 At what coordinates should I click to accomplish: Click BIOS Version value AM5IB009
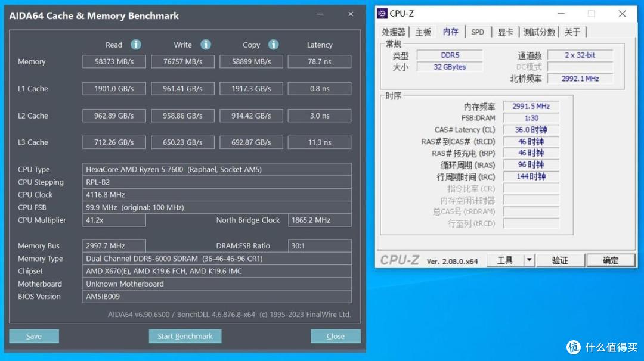click(x=217, y=297)
